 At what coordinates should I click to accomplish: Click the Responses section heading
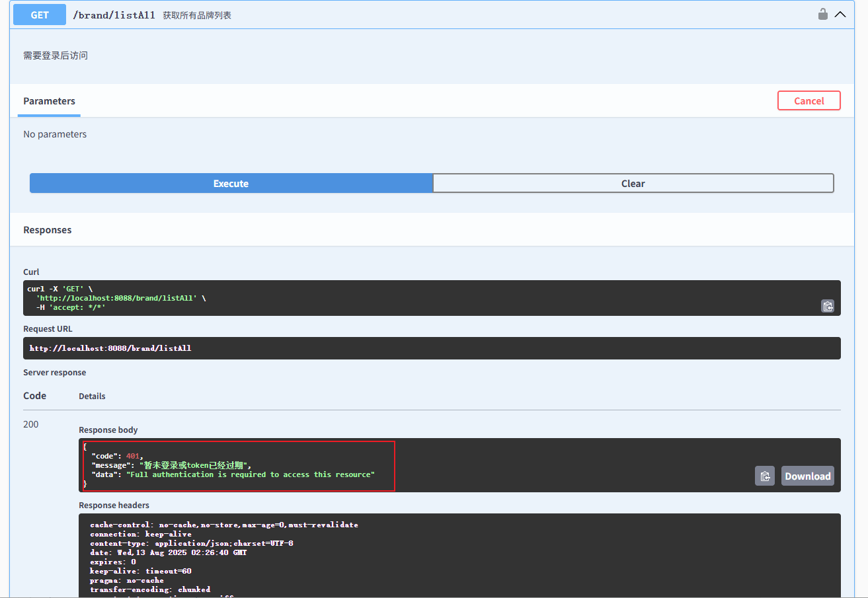[x=48, y=230]
